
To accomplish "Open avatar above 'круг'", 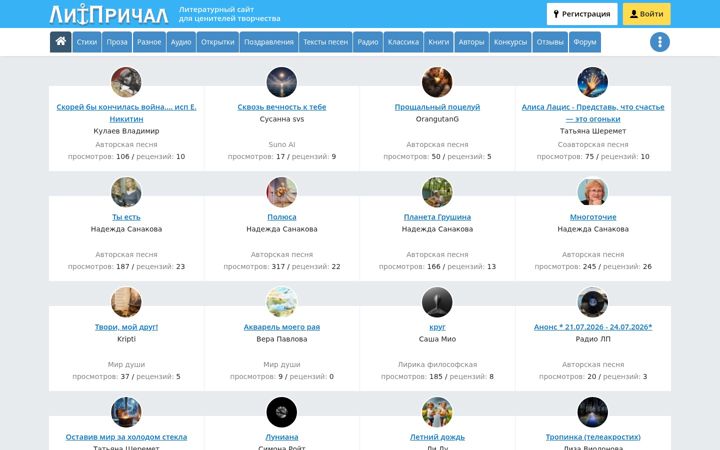I will pyautogui.click(x=437, y=302).
